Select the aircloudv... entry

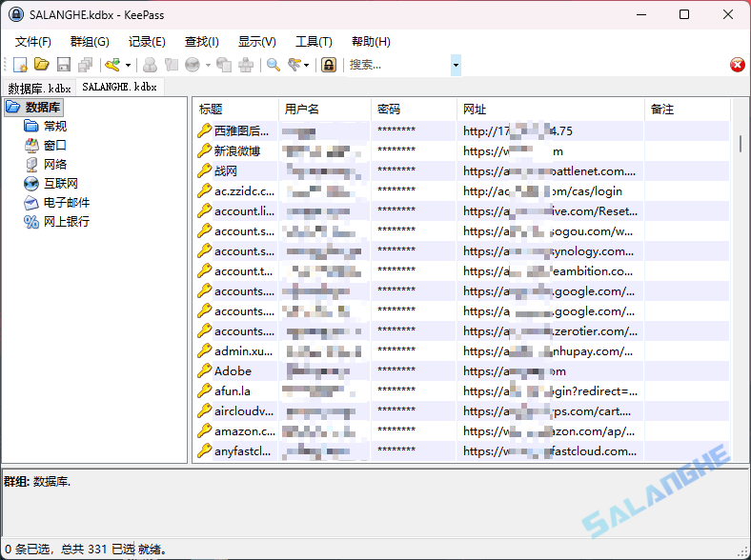click(244, 411)
